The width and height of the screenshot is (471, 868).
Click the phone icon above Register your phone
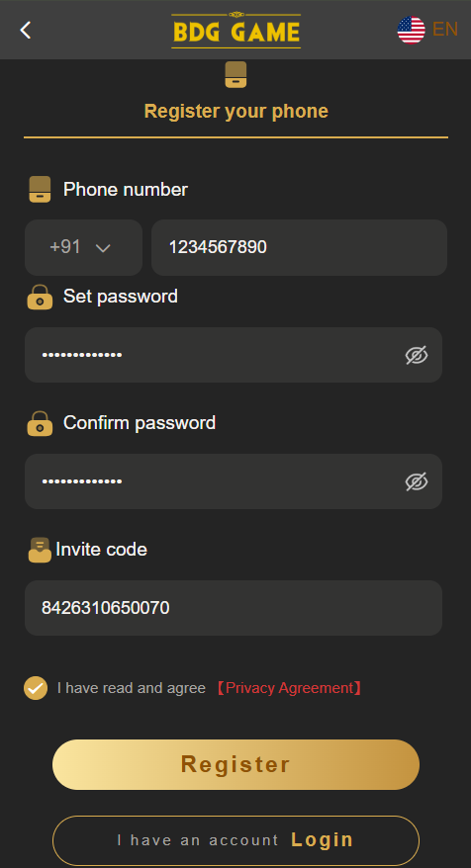[235, 75]
